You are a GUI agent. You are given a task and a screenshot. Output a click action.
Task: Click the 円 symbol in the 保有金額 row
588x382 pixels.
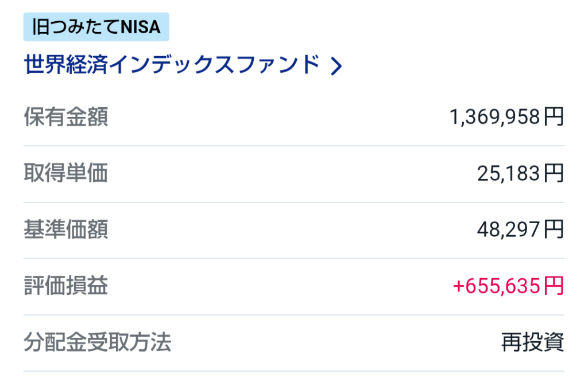point(554,118)
